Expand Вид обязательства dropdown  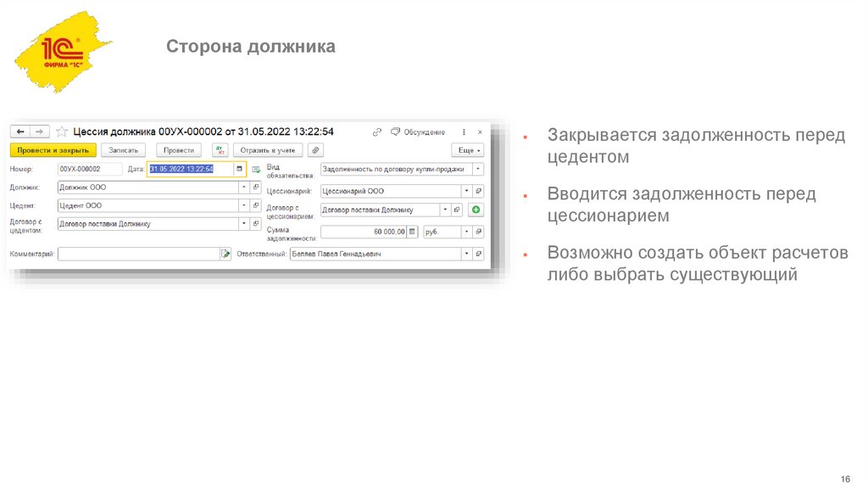coord(478,169)
